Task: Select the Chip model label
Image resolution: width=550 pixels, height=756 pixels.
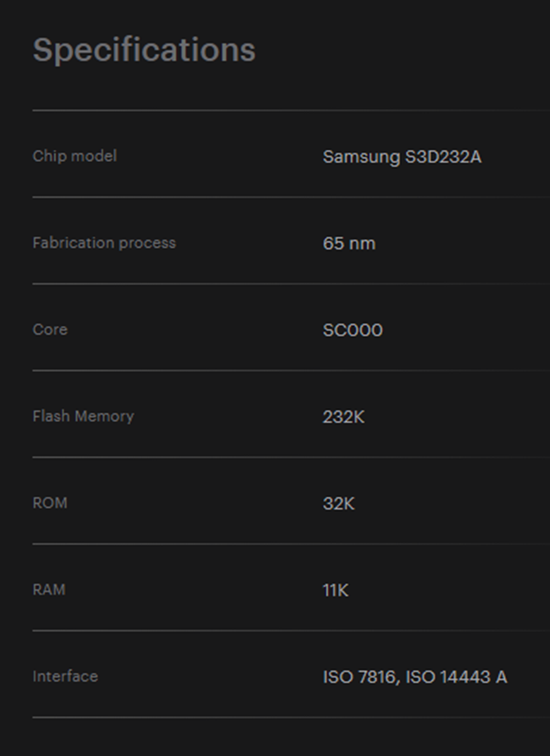Action: point(75,156)
